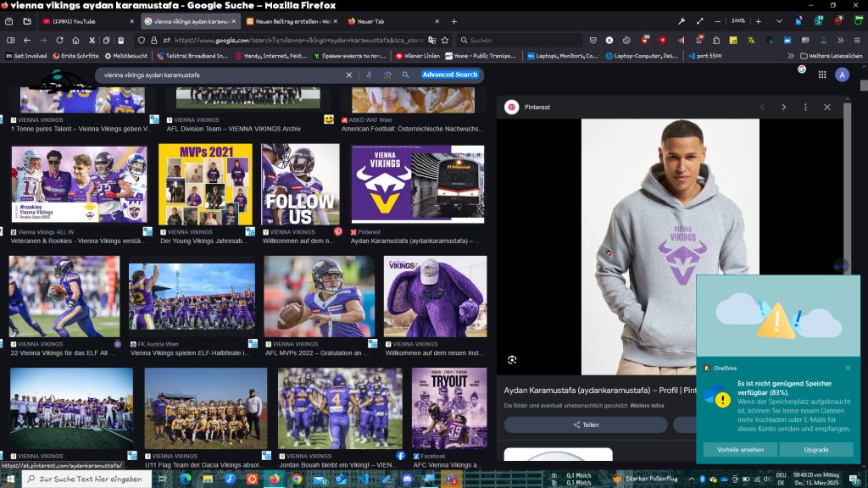This screenshot has height=488, width=868.
Task: Click the Google voice search microphone
Action: (370, 75)
